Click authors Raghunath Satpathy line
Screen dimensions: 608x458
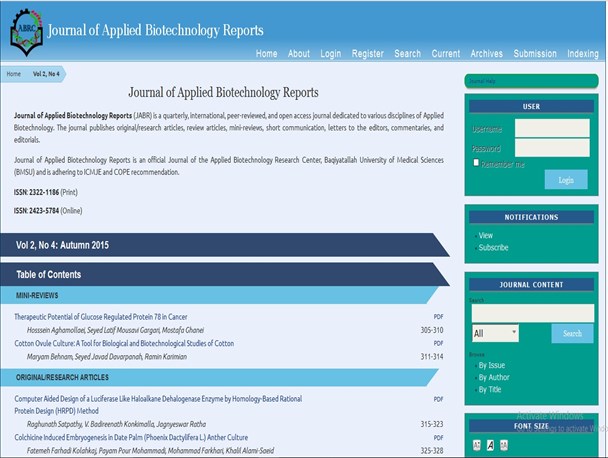[x=116, y=424]
